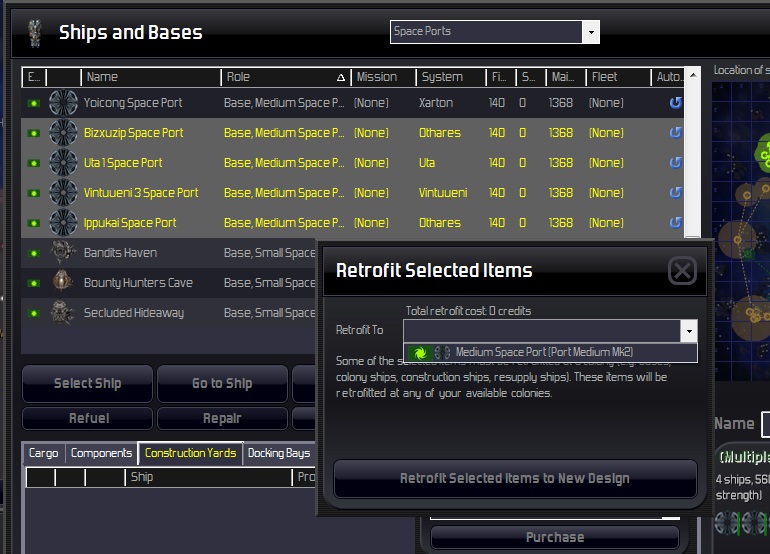This screenshot has height=554, width=770.
Task: Expand the Retrofit To dropdown arrow
Action: pos(689,331)
